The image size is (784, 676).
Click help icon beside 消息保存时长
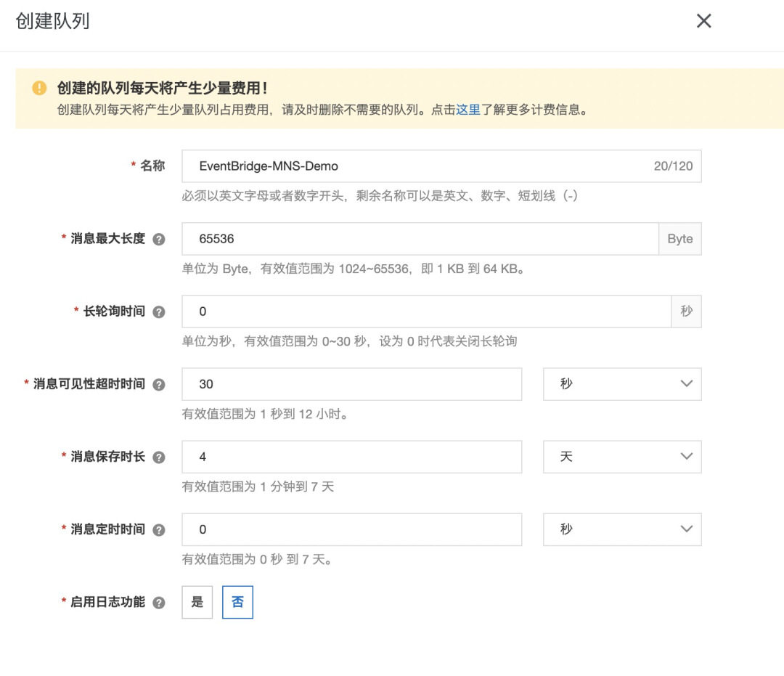159,457
